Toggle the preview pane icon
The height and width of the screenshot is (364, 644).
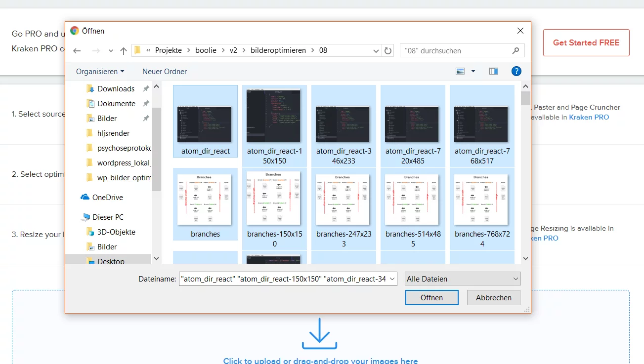[x=494, y=71]
